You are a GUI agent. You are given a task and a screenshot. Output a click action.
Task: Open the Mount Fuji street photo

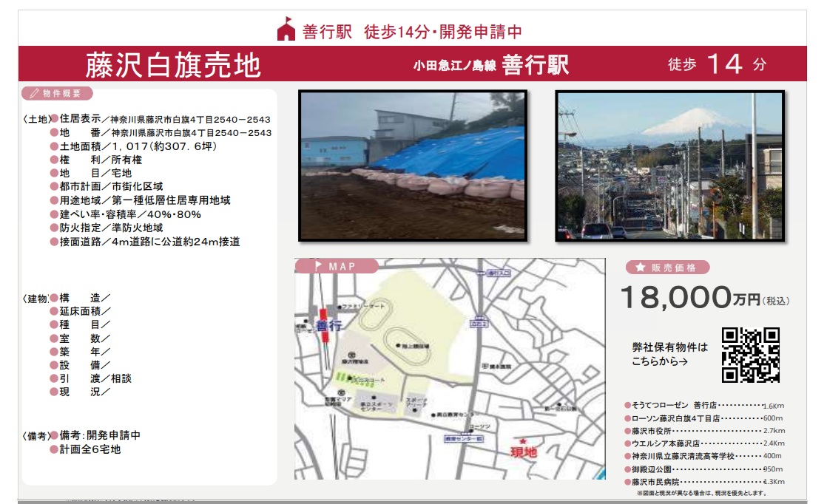coord(669,166)
